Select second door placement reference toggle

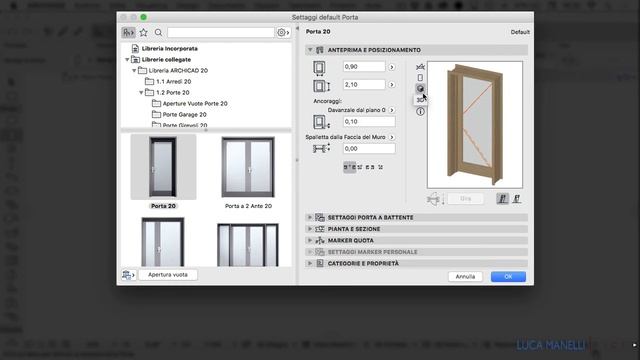[517, 199]
